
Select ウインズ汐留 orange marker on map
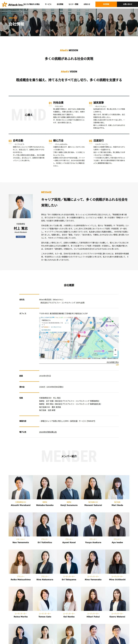point(68,342)
